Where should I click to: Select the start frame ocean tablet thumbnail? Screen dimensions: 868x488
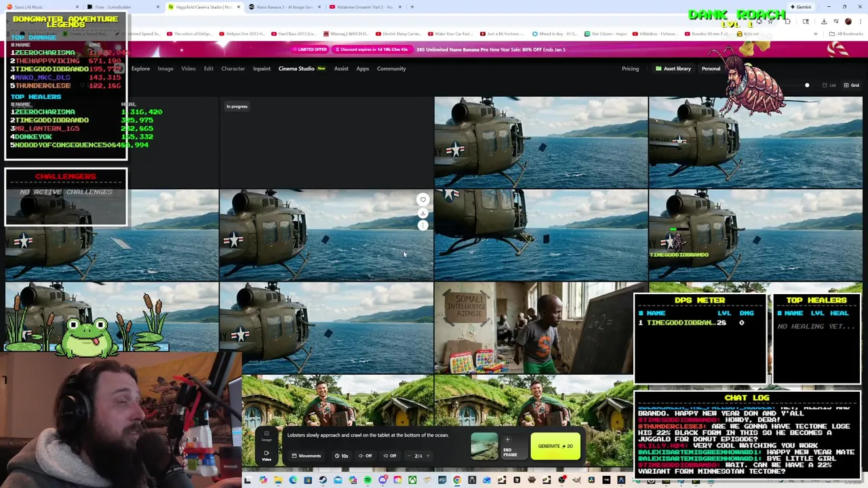click(484, 446)
